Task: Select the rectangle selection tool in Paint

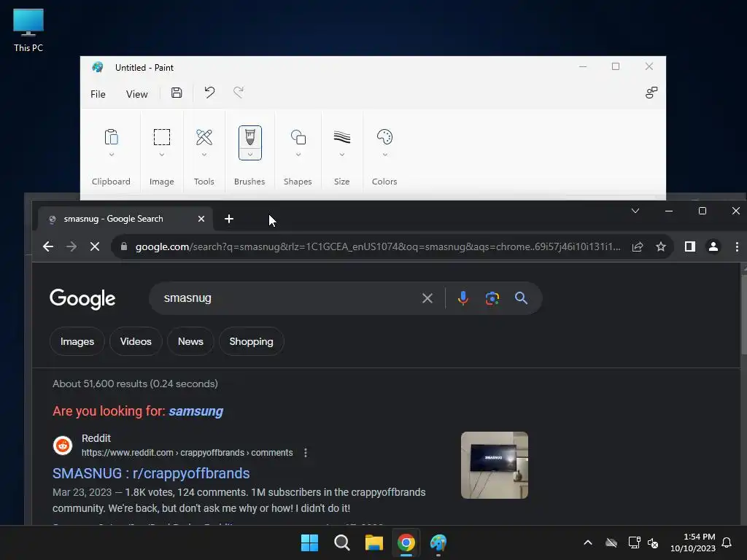Action: point(161,137)
